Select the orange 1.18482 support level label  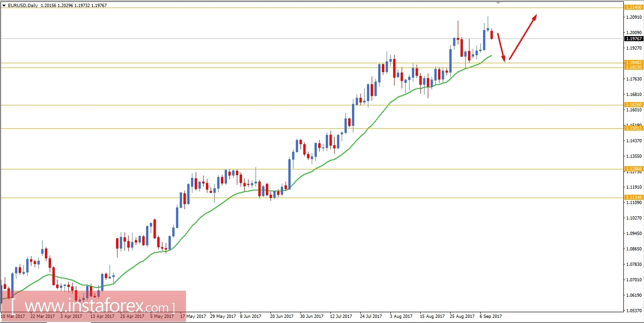tap(635, 62)
